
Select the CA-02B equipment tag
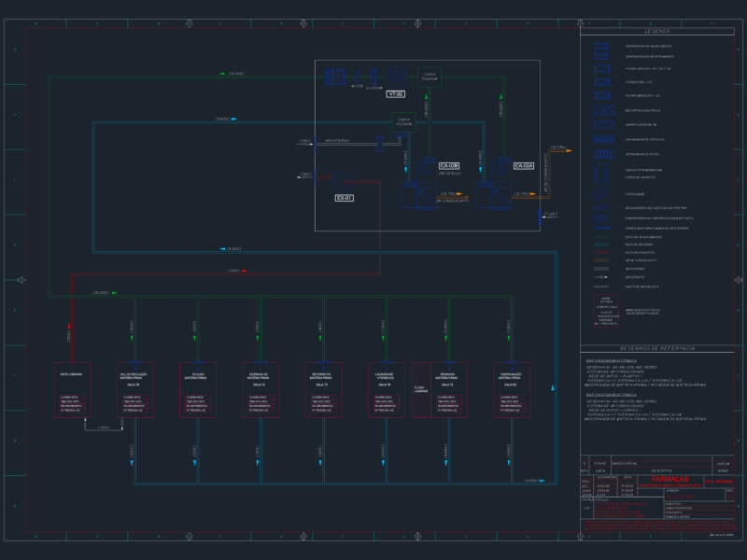pos(449,166)
